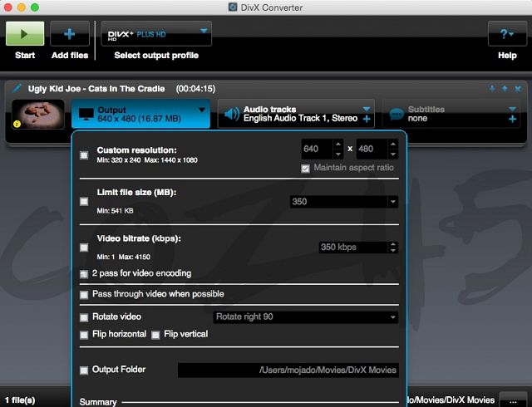
Task: Open the Audio tracks panel
Action: click(x=296, y=114)
